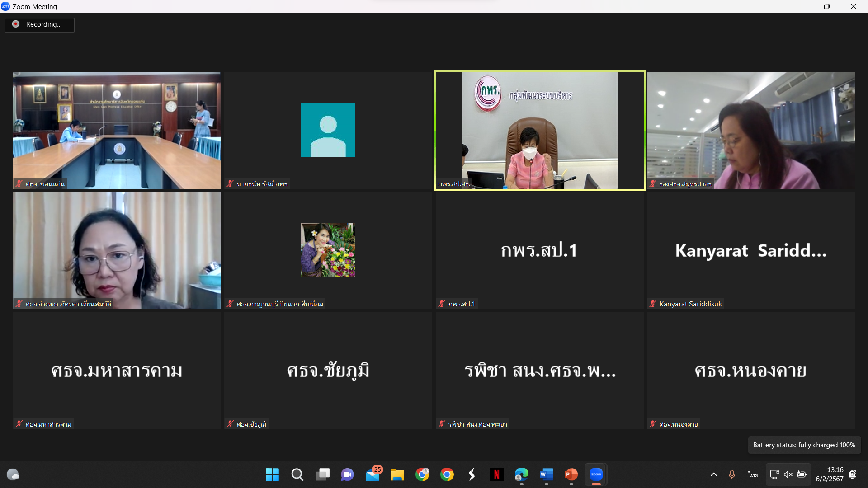Select the ศธจ.ชัยภูมิ participant tile

328,371
